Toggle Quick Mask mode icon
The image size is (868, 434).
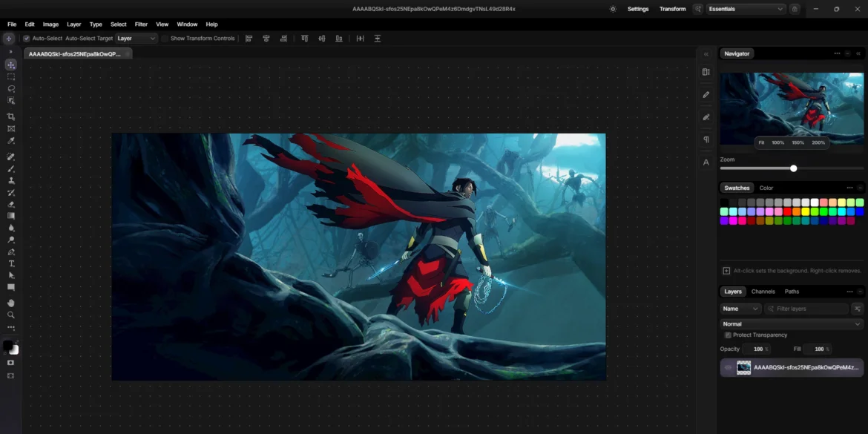10,363
